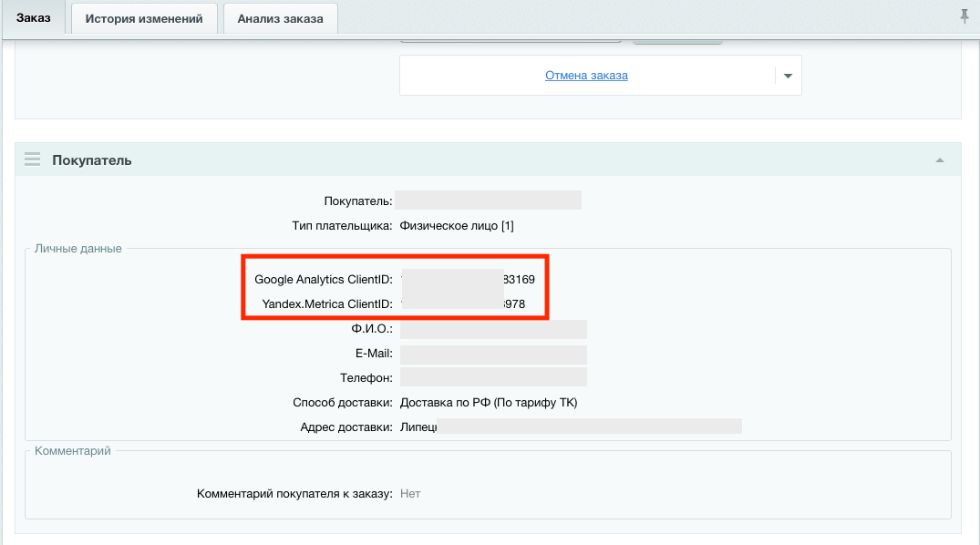Click the Физическое лицо [1] payer type text

click(x=463, y=226)
